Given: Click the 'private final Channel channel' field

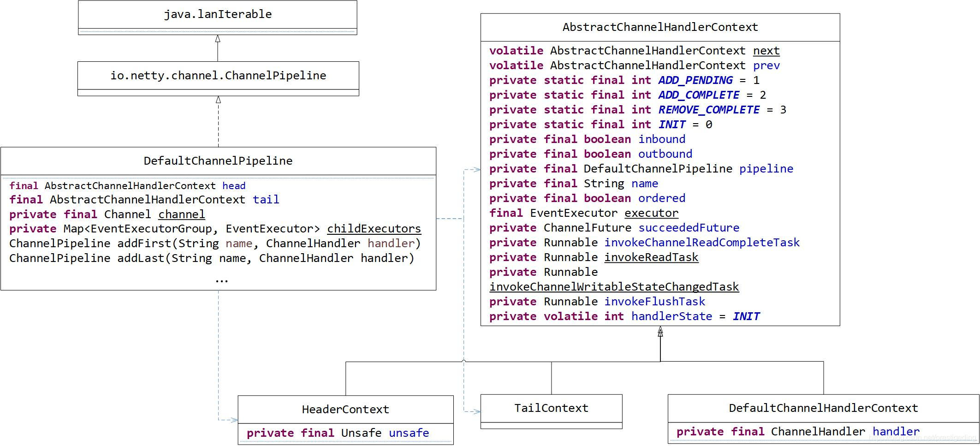Looking at the screenshot, I should pyautogui.click(x=107, y=214).
